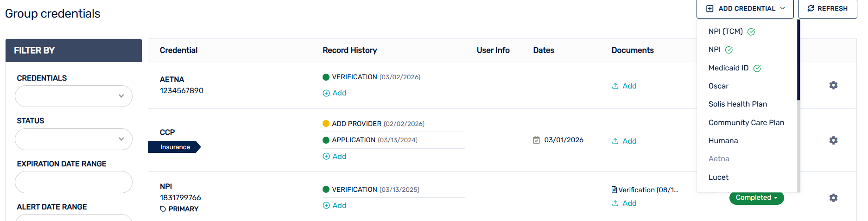Click the Expiration Date Range input field

point(74,182)
